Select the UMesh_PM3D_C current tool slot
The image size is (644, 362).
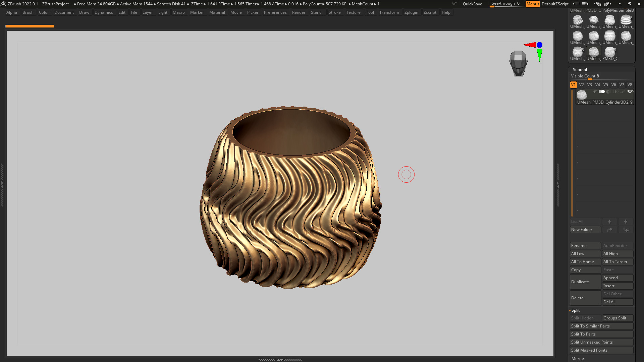pos(585,10)
